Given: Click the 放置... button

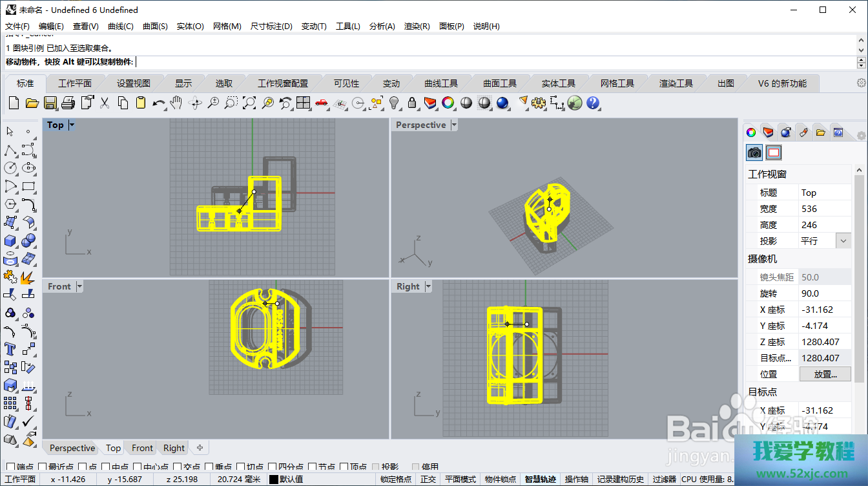Looking at the screenshot, I should 825,374.
